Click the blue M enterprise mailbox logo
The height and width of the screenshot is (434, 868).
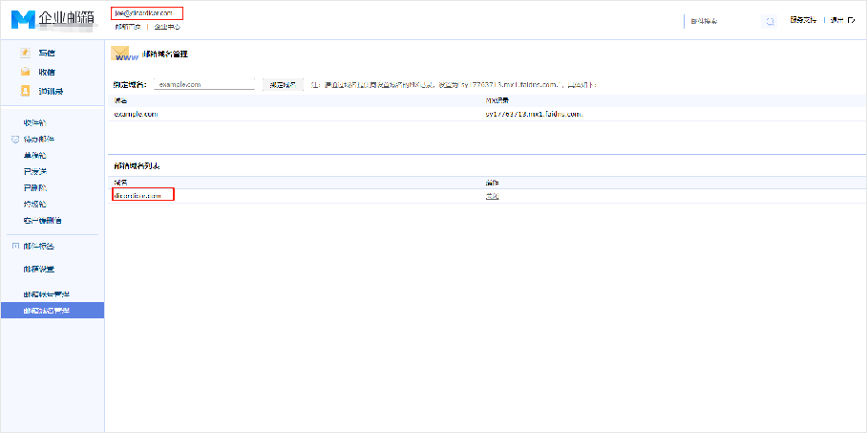coord(23,19)
